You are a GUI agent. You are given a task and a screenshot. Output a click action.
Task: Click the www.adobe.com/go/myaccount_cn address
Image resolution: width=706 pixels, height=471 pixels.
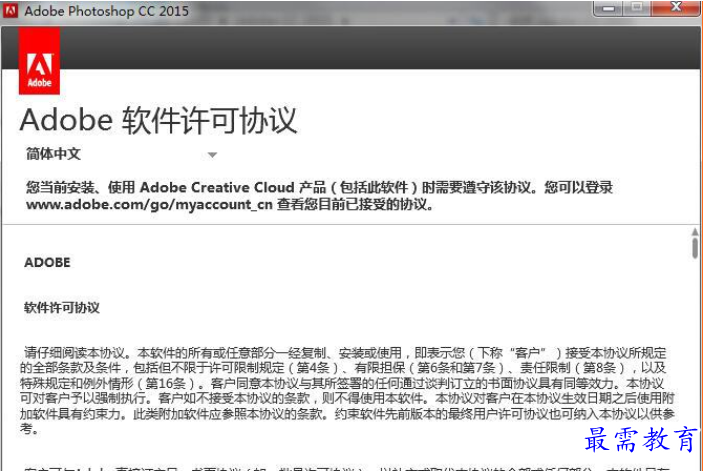tap(149, 205)
